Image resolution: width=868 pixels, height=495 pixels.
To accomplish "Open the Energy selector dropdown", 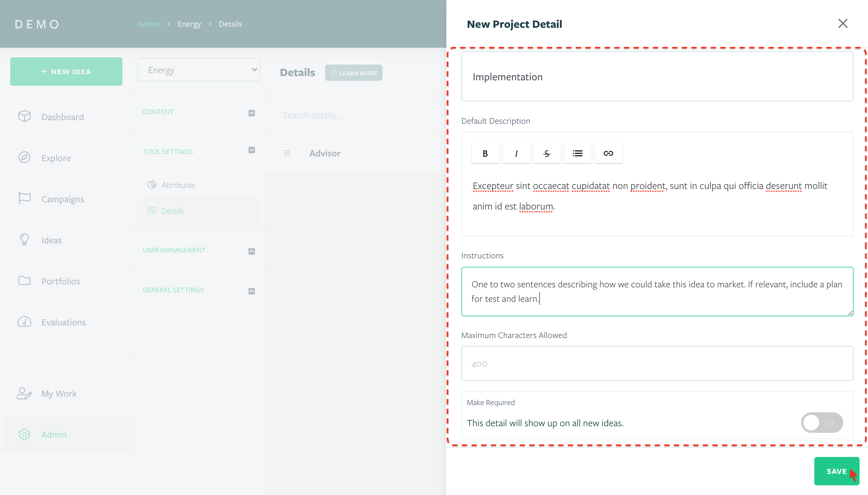I will [x=199, y=70].
